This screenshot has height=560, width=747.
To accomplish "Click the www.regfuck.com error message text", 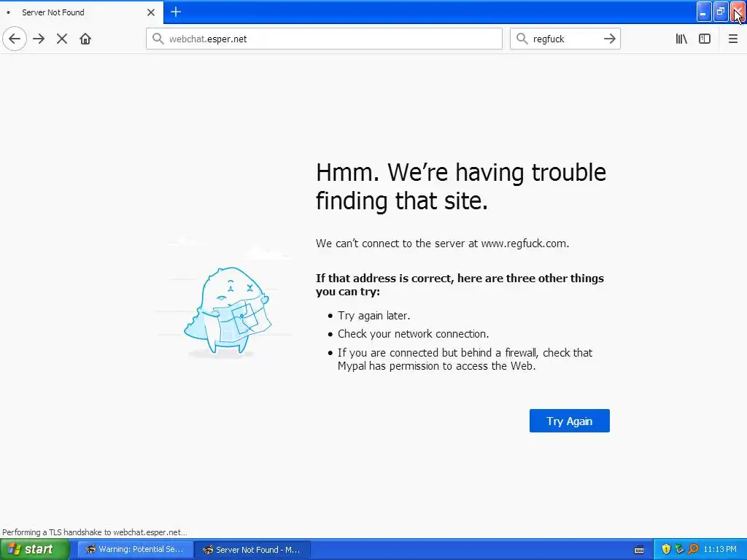I will (442, 244).
